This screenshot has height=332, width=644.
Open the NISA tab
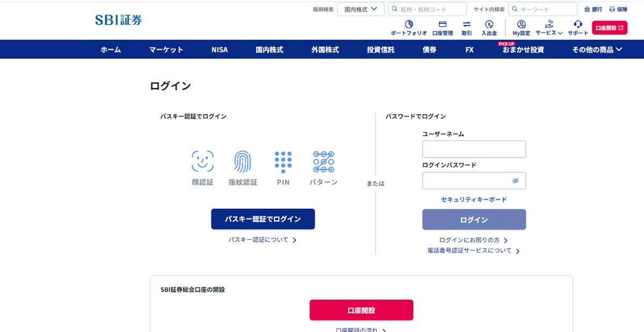[220, 49]
